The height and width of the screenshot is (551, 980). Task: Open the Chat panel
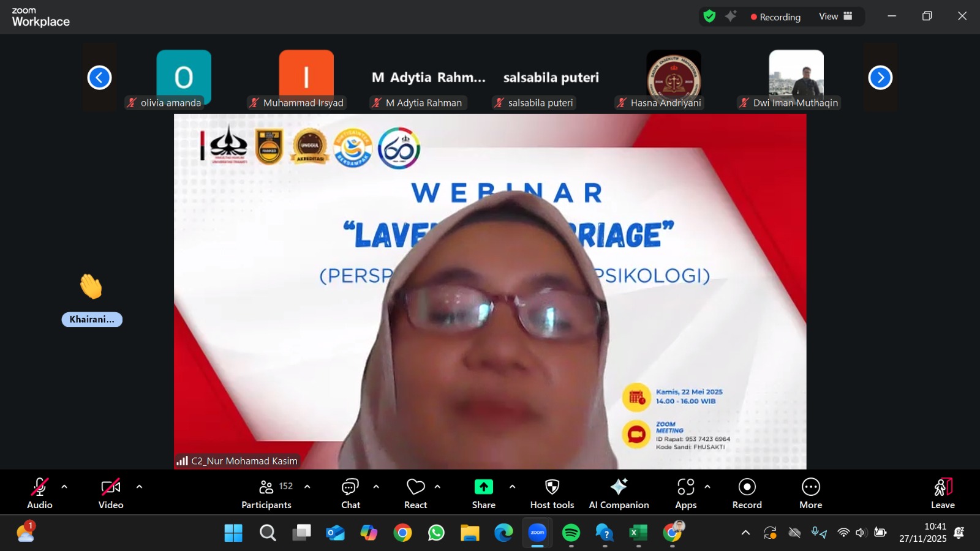coord(350,493)
